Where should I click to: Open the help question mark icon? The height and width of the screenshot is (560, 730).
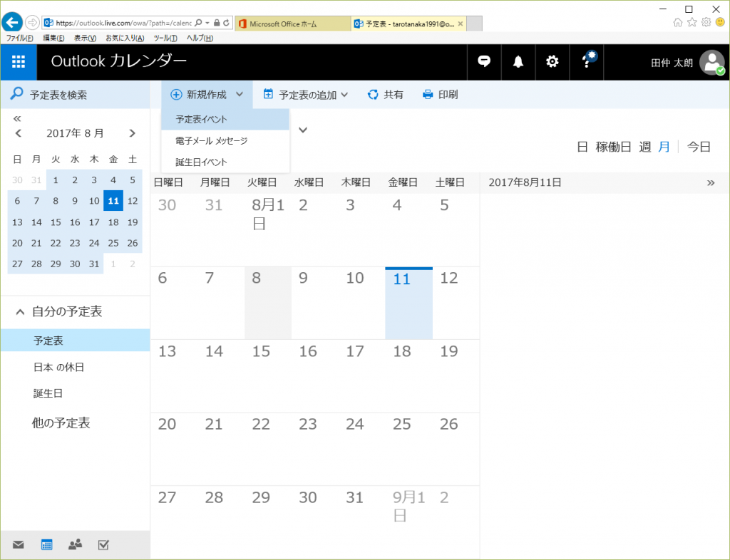point(587,61)
